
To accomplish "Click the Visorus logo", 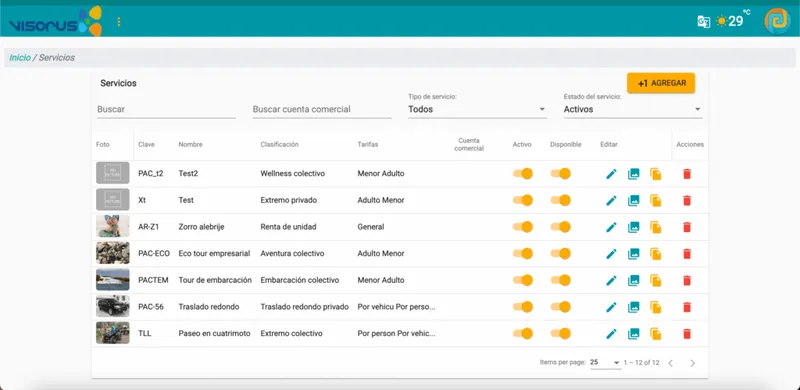I will tap(55, 21).
